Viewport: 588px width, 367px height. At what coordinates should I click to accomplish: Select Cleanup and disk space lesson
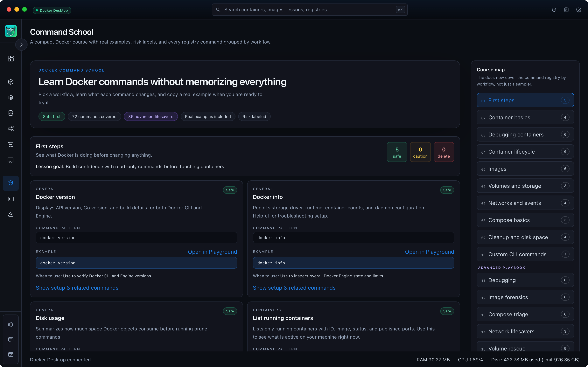pyautogui.click(x=525, y=237)
